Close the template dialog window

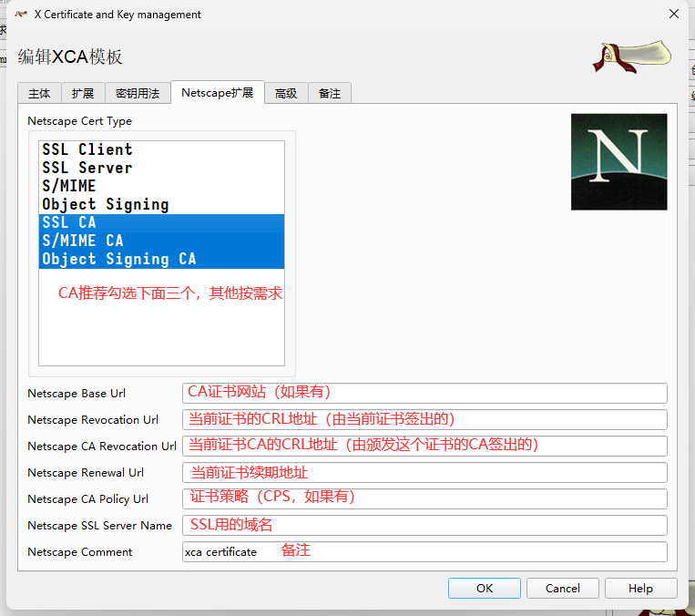tap(673, 15)
